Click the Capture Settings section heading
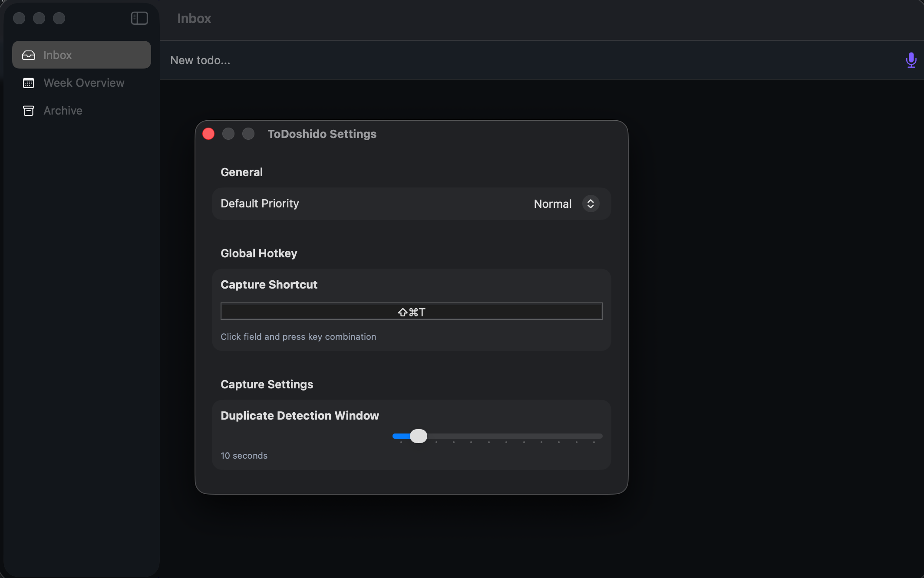 pyautogui.click(x=267, y=384)
